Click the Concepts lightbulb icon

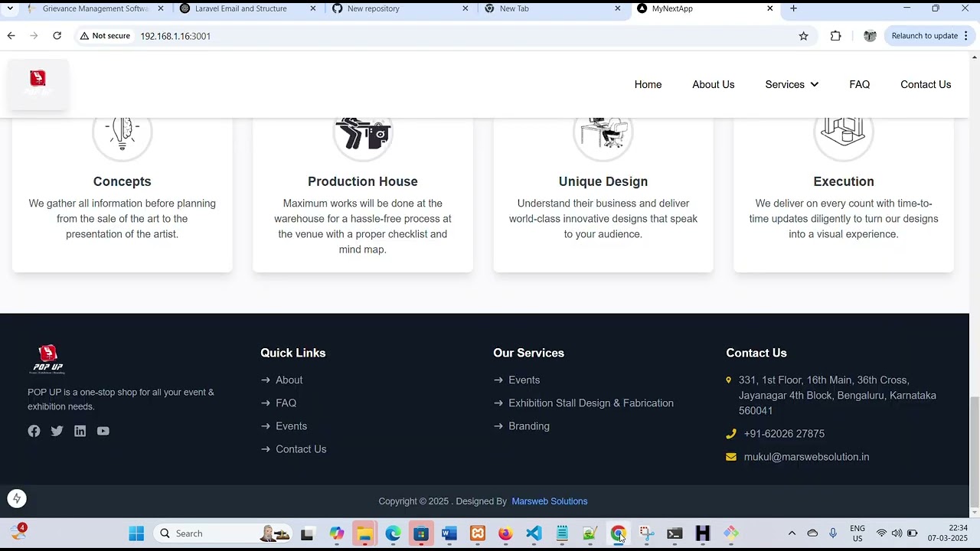122,135
